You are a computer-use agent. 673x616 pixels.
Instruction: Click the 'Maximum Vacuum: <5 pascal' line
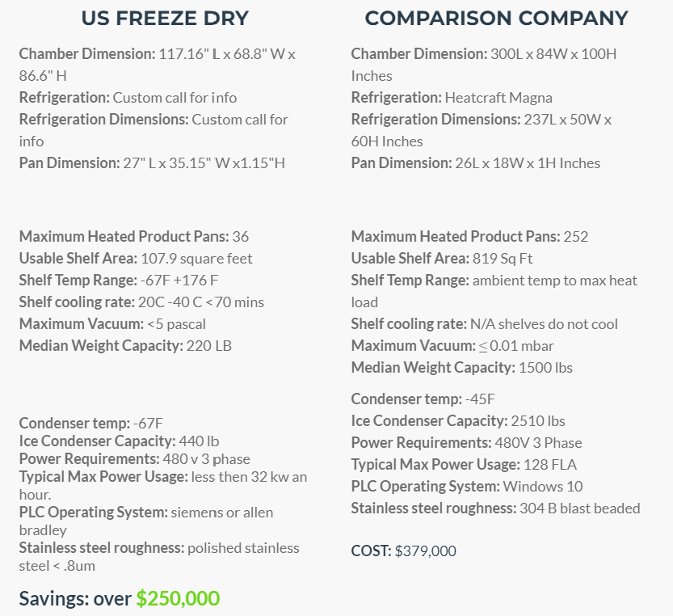click(x=112, y=324)
